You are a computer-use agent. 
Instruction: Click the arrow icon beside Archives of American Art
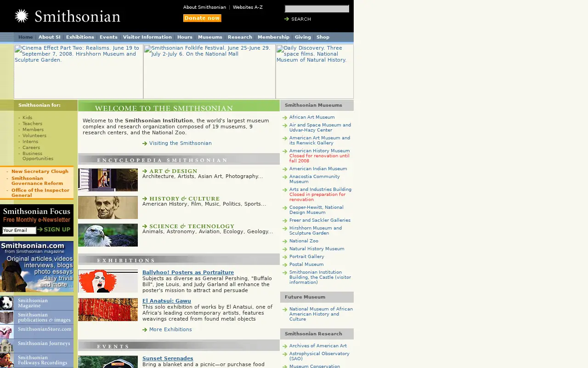click(285, 346)
